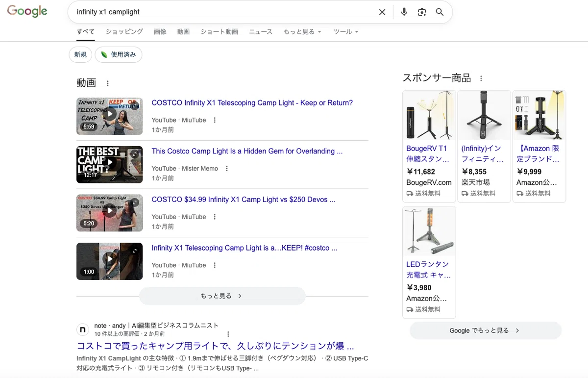
Task: Open the LEDランタン 充電式 product link
Action: [429, 270]
